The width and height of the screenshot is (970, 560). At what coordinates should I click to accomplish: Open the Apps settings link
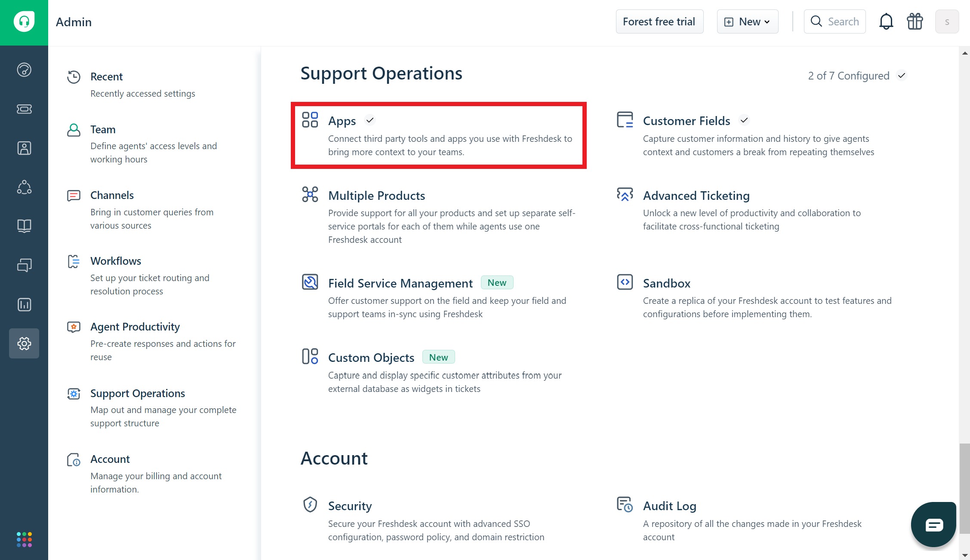coord(342,121)
